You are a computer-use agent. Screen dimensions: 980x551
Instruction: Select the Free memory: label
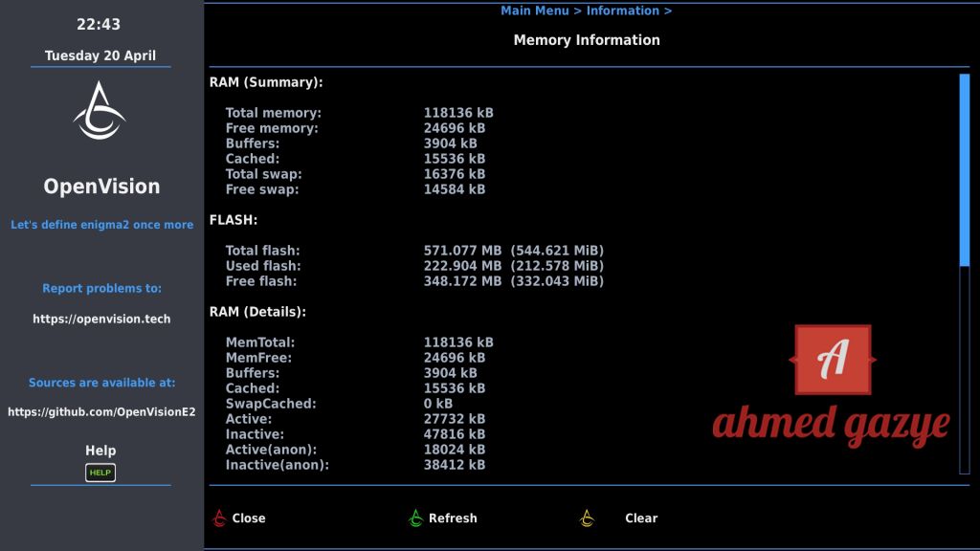272,128
